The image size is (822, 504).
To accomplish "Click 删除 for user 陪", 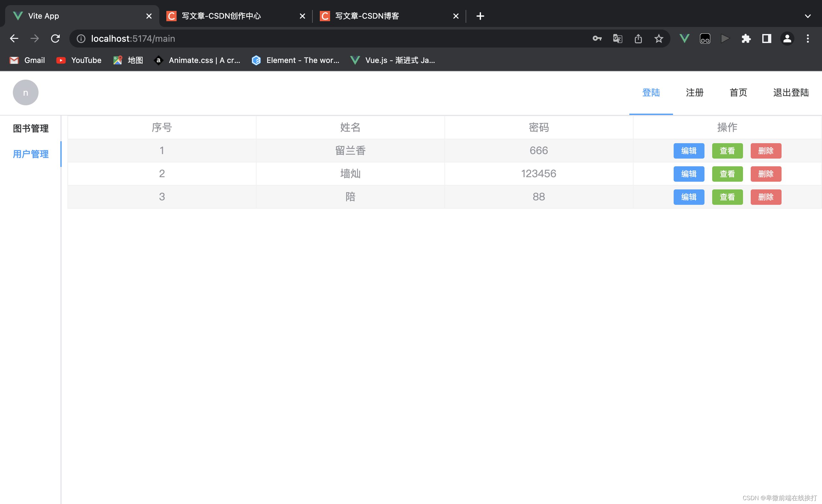I will (765, 197).
